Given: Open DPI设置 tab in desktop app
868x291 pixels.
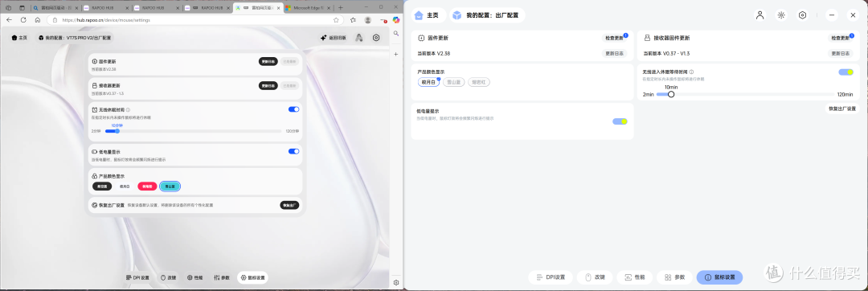Looking at the screenshot, I should tap(551, 277).
